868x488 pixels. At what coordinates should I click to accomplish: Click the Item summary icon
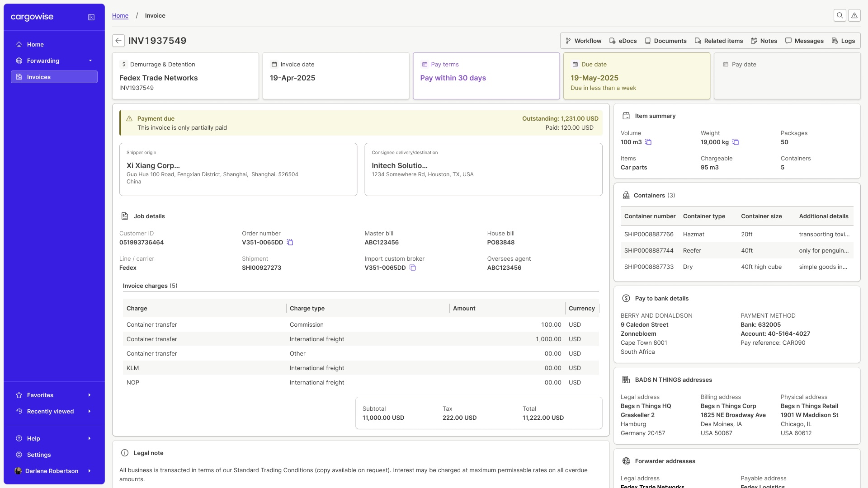click(x=626, y=116)
